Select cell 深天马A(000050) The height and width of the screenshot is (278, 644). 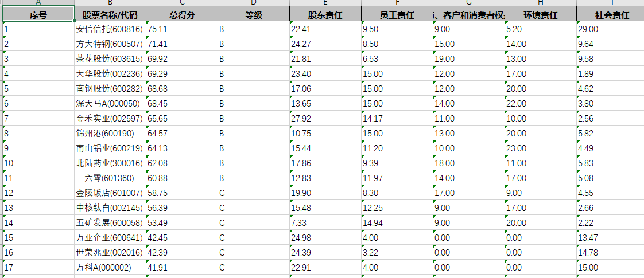pos(110,103)
